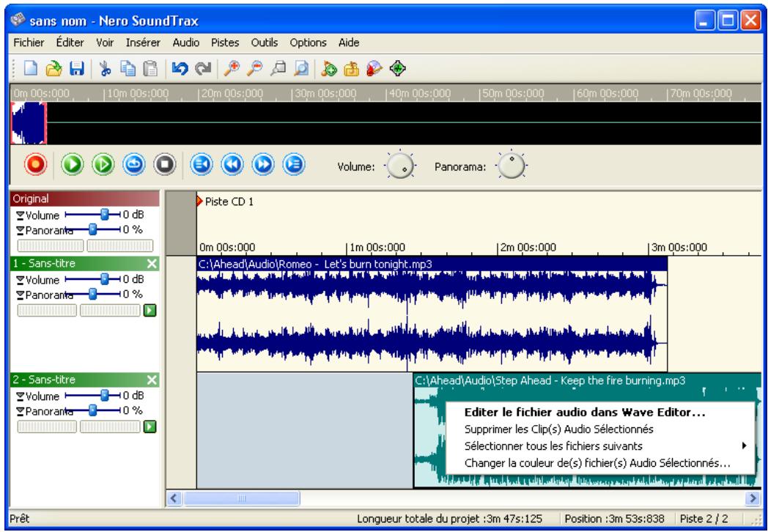Screen dimensions: 768x532
Task: Rewind using the blue double-left arrow button
Action: pos(232,164)
